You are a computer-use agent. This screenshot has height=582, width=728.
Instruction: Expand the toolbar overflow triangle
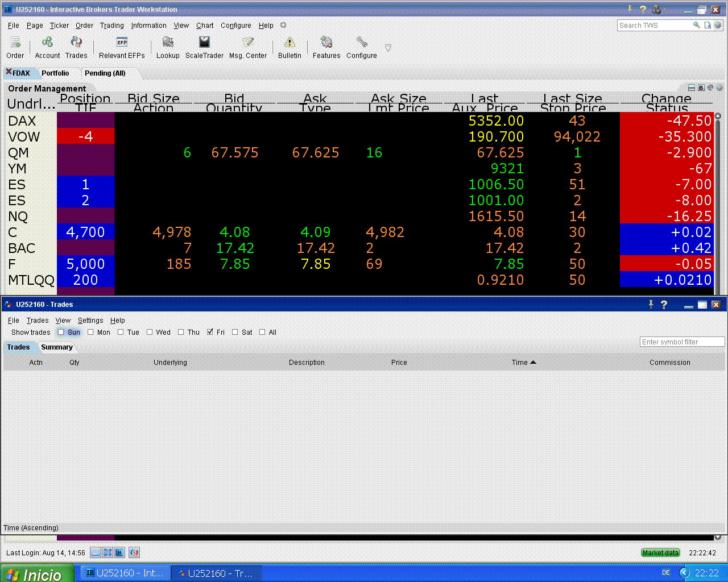click(388, 48)
